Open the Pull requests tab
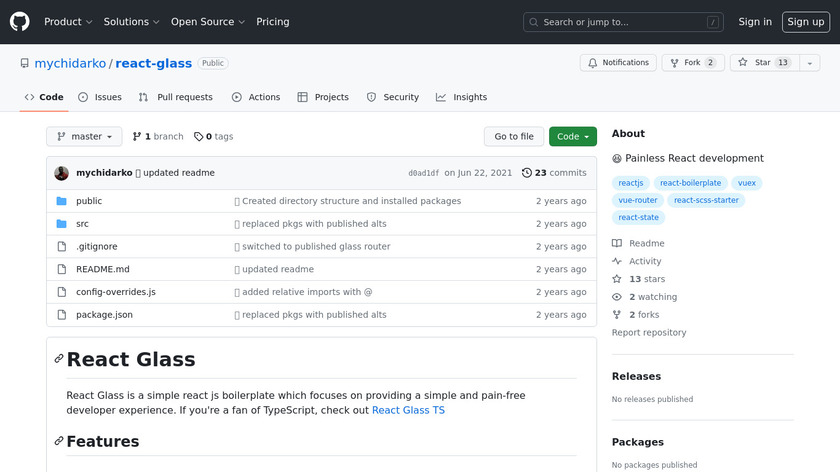 175,97
